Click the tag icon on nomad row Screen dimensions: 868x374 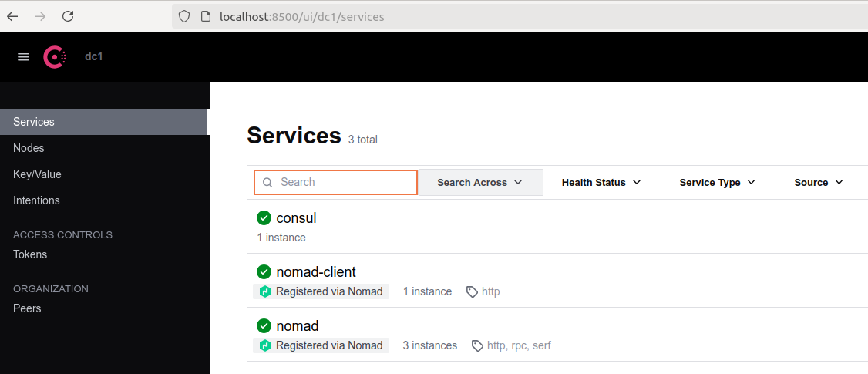[x=477, y=345]
